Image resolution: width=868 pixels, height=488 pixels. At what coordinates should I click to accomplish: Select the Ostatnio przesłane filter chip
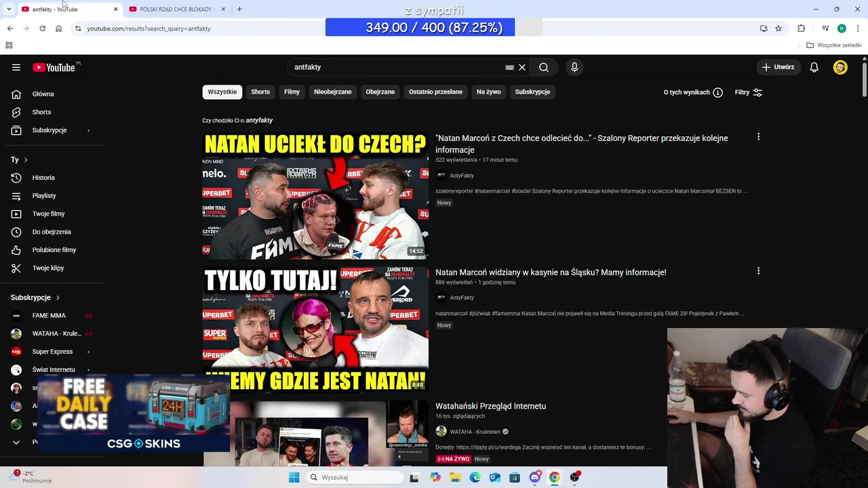coord(435,91)
